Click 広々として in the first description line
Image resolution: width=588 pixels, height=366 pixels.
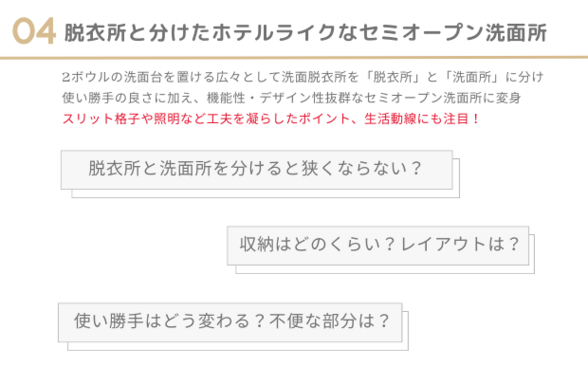click(251, 77)
